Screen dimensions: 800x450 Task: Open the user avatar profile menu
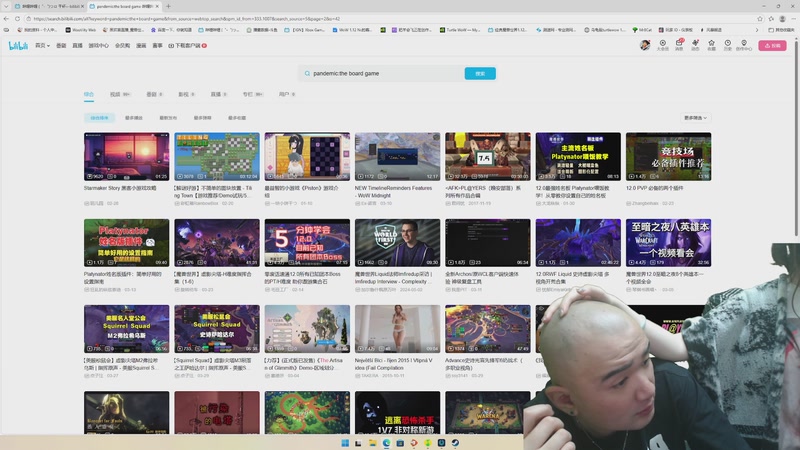tap(645, 45)
